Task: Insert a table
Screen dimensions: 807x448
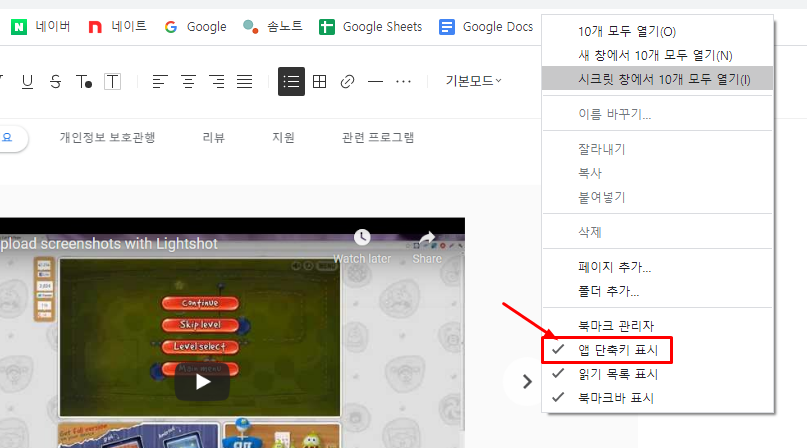Action: pyautogui.click(x=320, y=81)
